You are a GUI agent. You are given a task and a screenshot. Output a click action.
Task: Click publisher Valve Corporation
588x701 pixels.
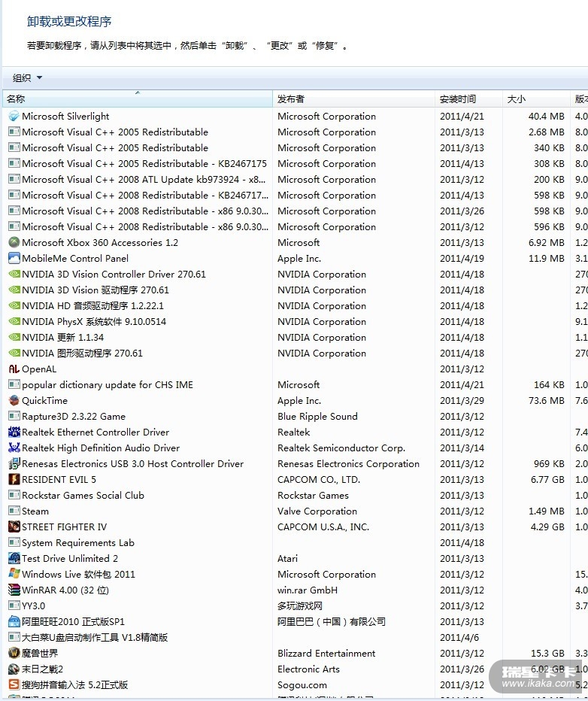(x=317, y=511)
